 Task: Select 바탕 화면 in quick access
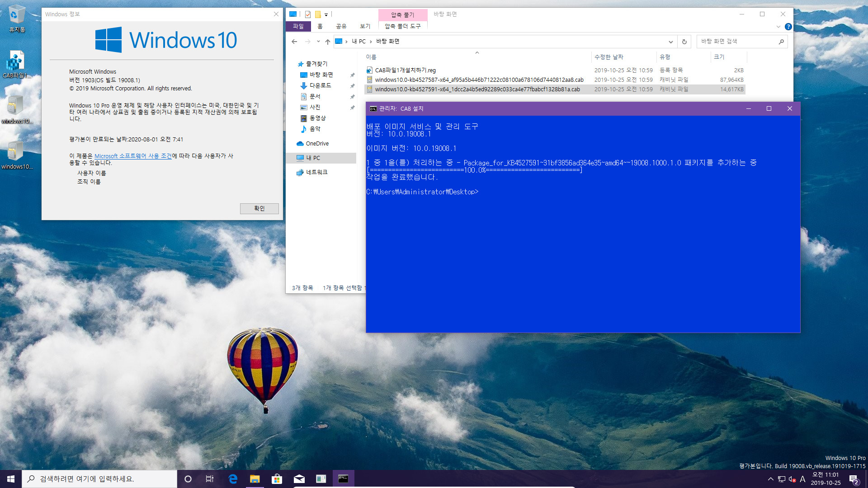tap(321, 75)
